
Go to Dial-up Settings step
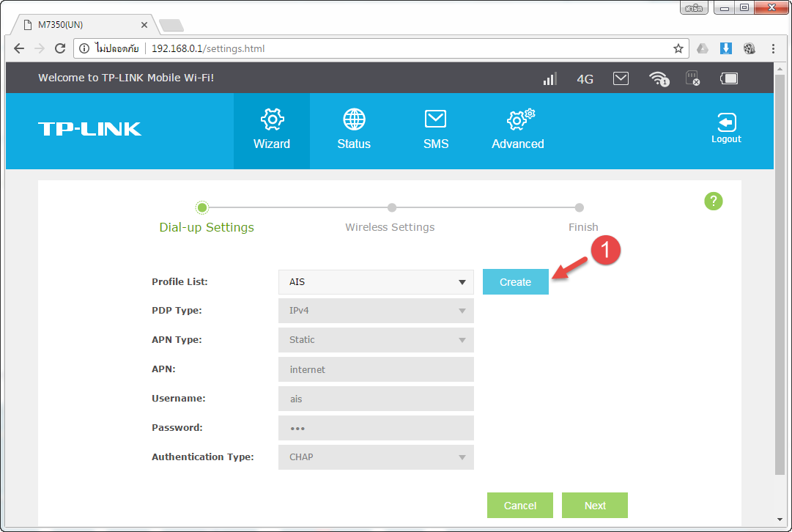point(207,227)
